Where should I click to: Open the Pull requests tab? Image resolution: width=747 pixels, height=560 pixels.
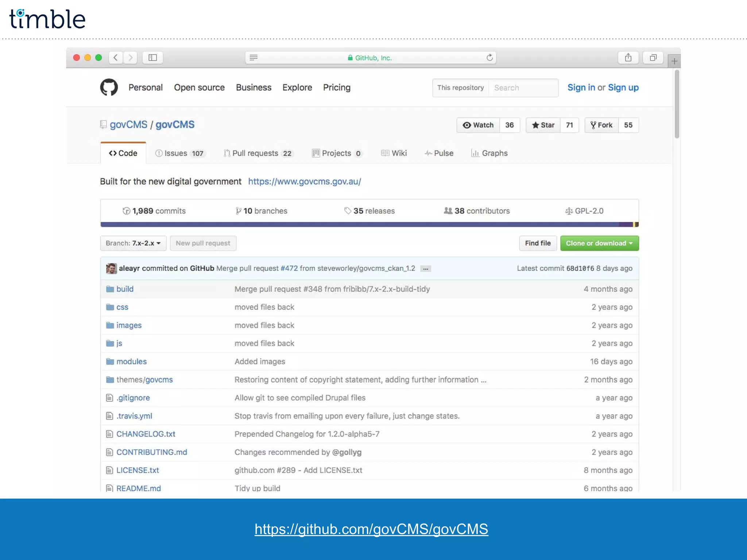[x=258, y=153]
